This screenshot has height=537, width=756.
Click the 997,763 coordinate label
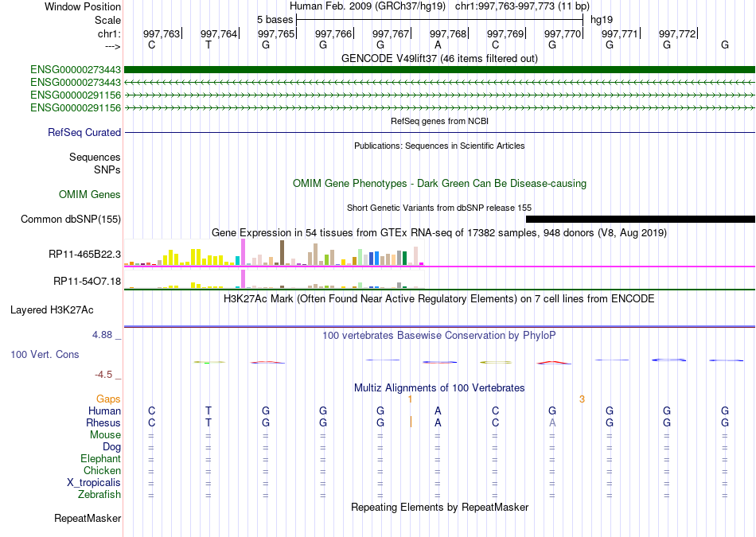[x=162, y=33]
